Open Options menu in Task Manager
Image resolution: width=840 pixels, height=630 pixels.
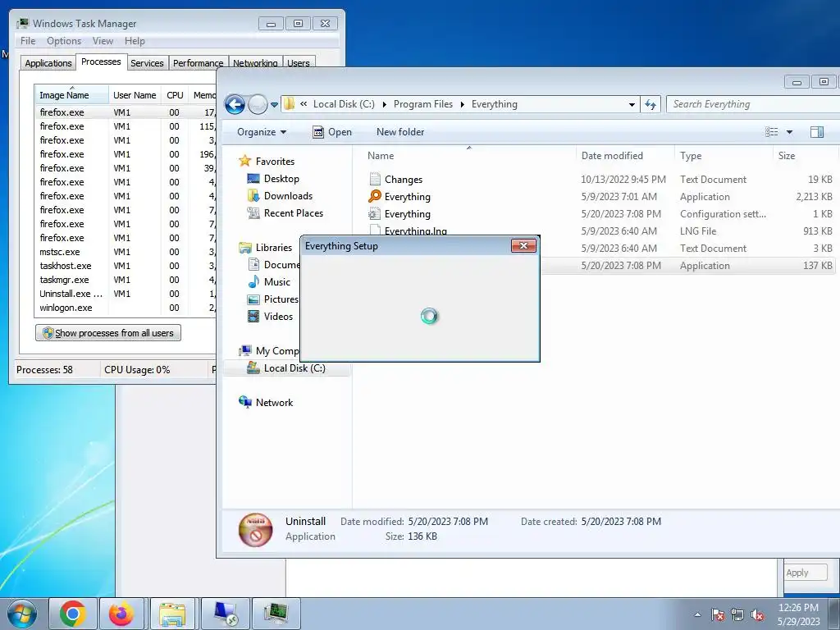[x=64, y=41]
